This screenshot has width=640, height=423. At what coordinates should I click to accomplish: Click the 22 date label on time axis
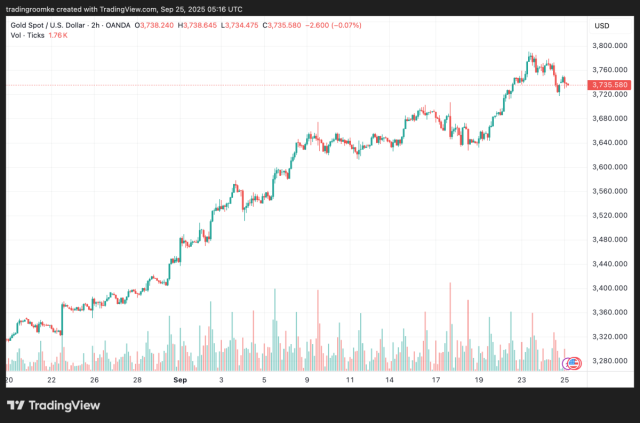tap(51, 380)
